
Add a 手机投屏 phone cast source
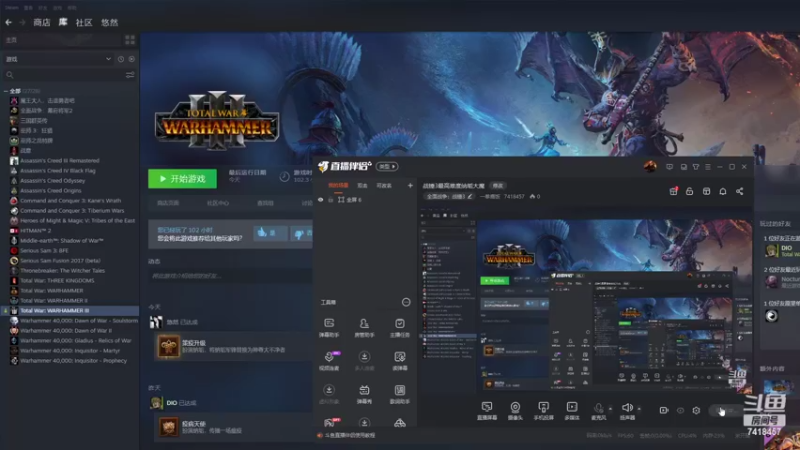pyautogui.click(x=543, y=411)
